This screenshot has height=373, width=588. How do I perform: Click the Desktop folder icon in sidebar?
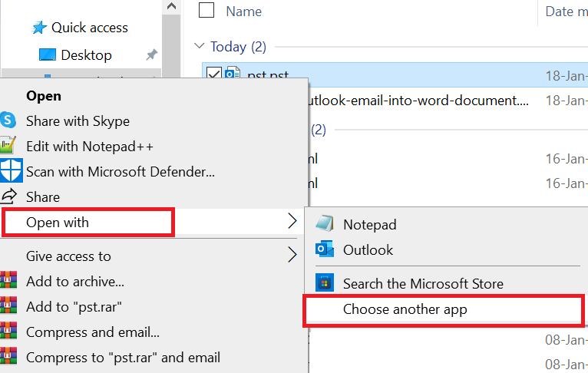(48, 54)
